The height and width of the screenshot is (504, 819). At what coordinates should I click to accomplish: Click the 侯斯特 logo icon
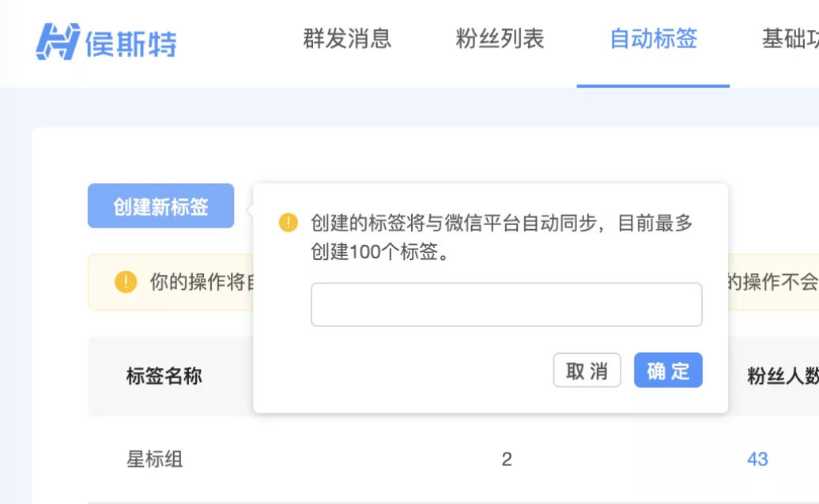click(58, 40)
